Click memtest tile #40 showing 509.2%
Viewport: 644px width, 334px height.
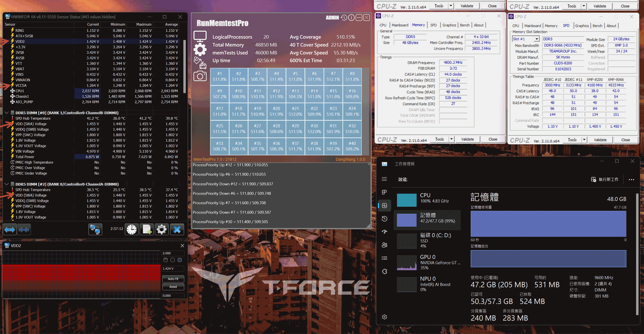(x=352, y=146)
